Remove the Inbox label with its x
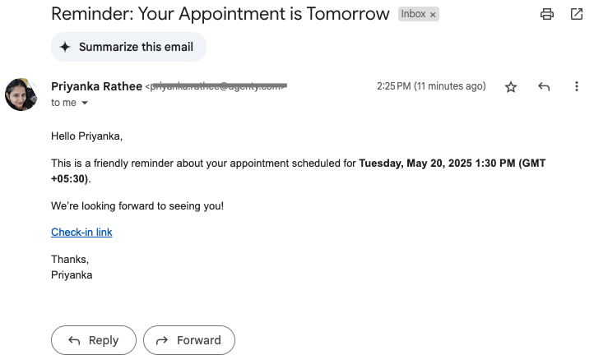Image resolution: width=594 pixels, height=364 pixels. coord(433,15)
